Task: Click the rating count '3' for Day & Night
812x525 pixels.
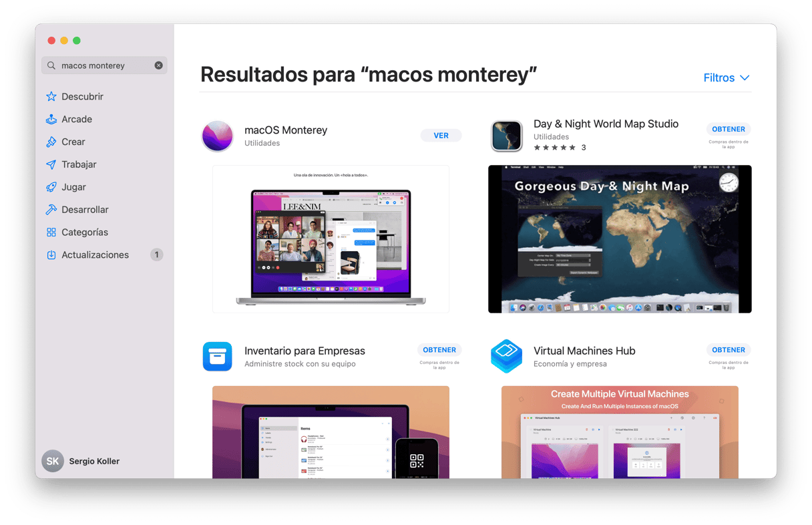Action: 584,148
